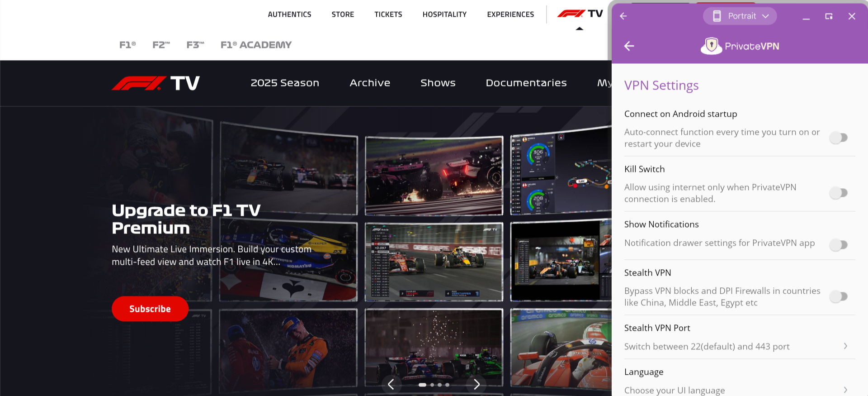Select the first carousel indicator dot

[422, 385]
